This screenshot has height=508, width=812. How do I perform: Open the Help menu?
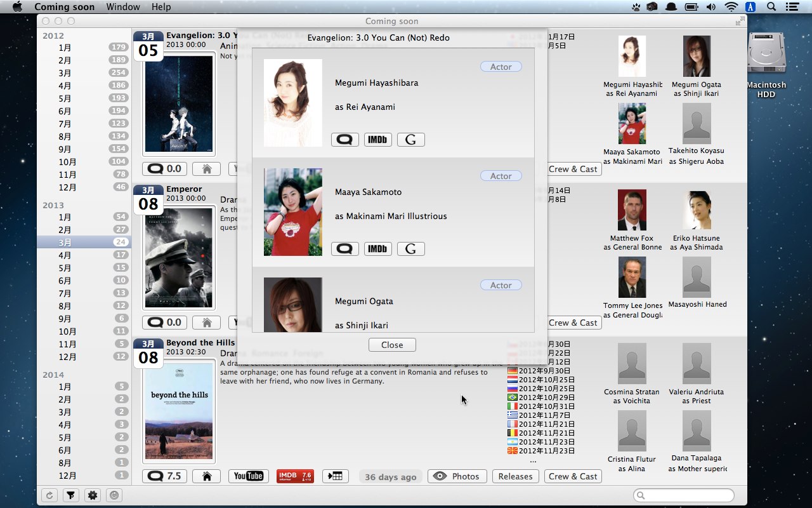(161, 7)
